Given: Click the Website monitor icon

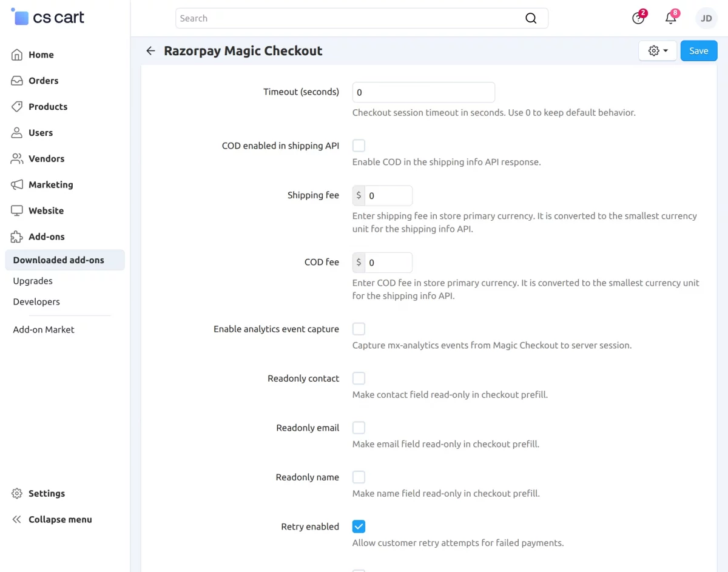Looking at the screenshot, I should pos(17,211).
